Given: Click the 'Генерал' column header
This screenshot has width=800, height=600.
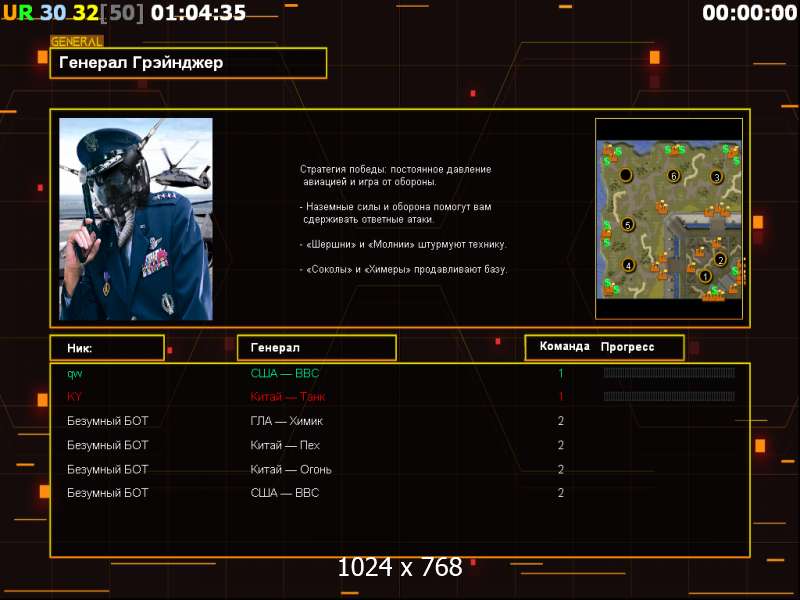Looking at the screenshot, I should click(x=316, y=348).
